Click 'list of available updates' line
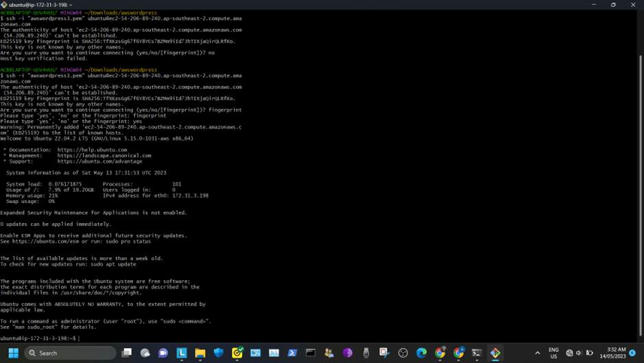 coord(82,259)
